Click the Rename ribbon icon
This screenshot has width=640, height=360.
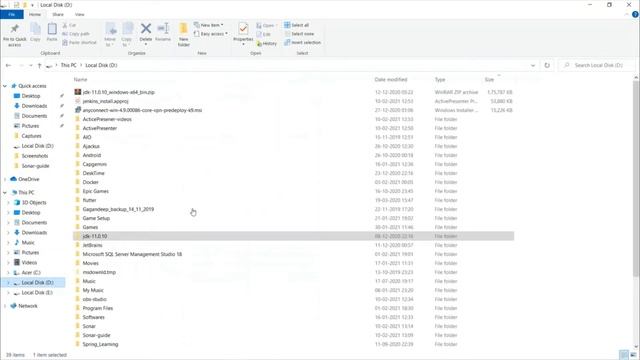coord(163,29)
